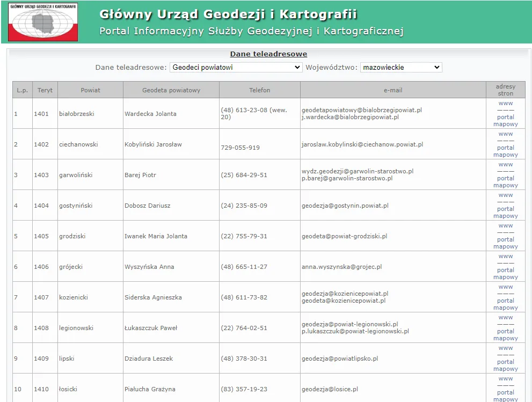Open www link for lipski powiat
Image resolution: width=532 pixels, height=402 pixels.
tap(506, 348)
